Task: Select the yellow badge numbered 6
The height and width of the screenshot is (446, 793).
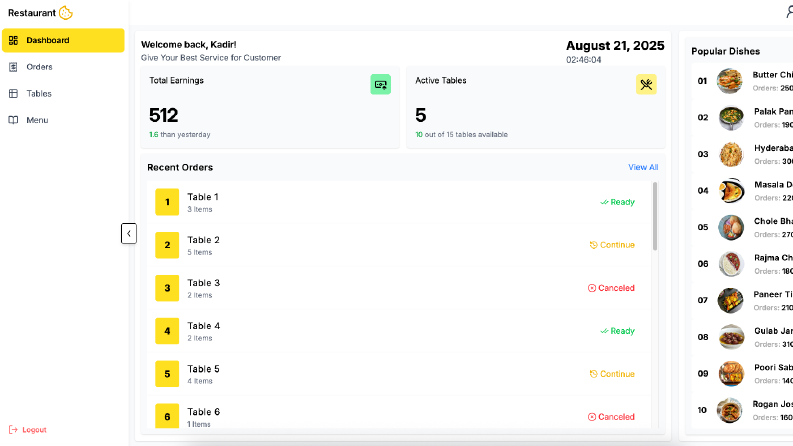Action: [x=167, y=417]
